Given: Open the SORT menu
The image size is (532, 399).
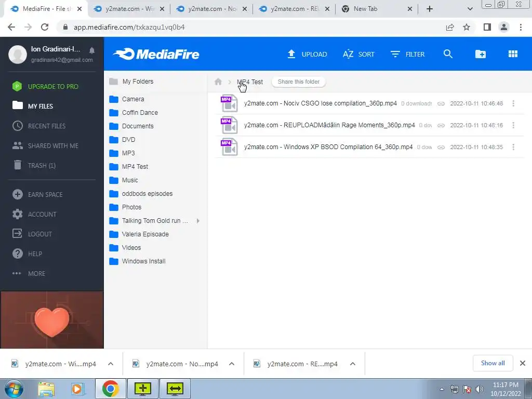Looking at the screenshot, I should [x=358, y=54].
